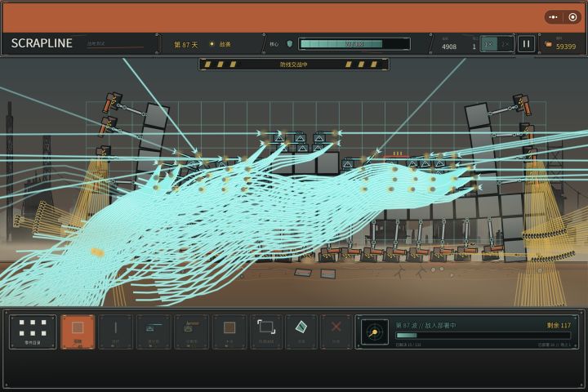The width and height of the screenshot is (588, 392).
Task: Open the radar wave scanner icon
Action: click(x=374, y=332)
